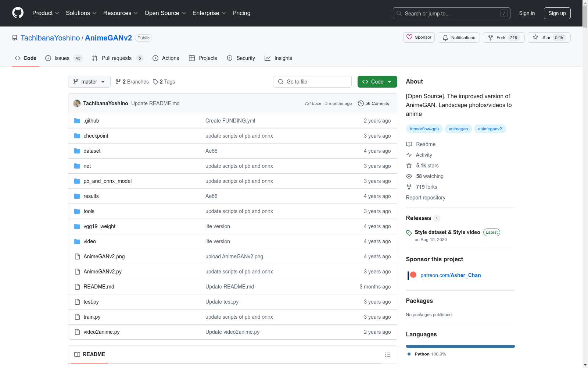588x368 pixels.
Task: Open the dataset folder icon
Action: 77,151
